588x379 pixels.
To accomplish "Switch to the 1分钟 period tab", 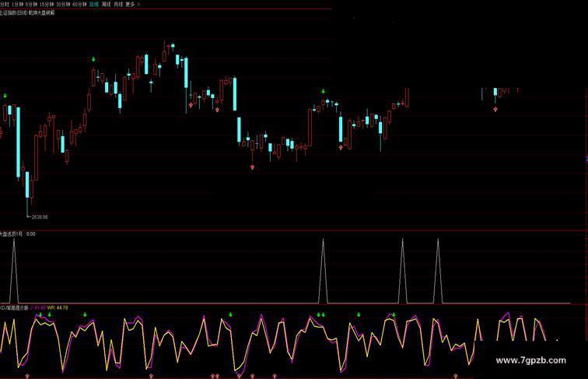I will [x=17, y=5].
